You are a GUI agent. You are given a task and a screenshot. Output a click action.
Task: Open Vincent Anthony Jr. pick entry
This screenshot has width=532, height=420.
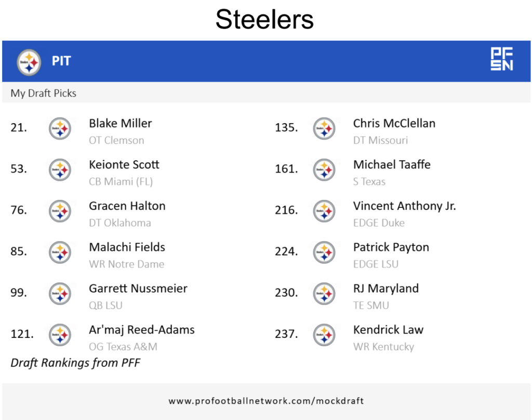(404, 206)
